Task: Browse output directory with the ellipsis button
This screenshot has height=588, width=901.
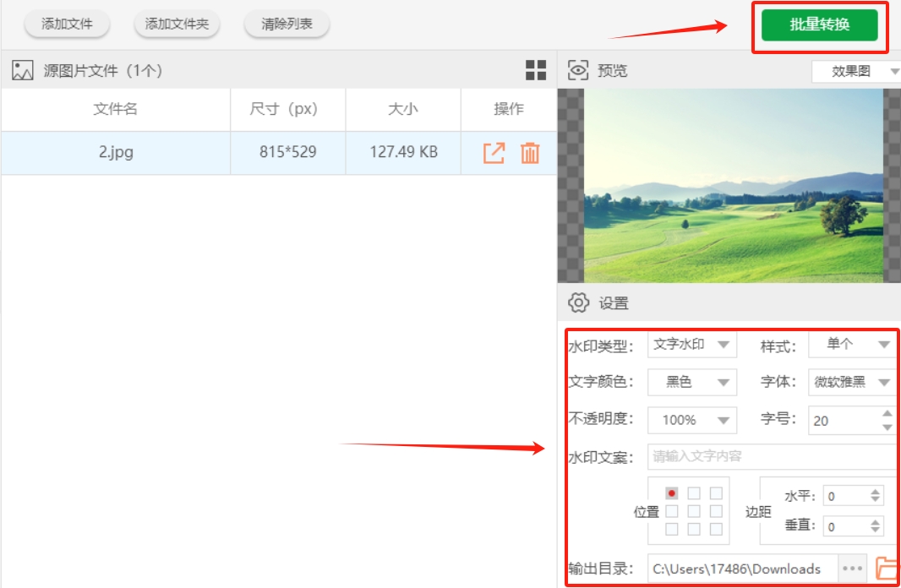Action: [852, 569]
